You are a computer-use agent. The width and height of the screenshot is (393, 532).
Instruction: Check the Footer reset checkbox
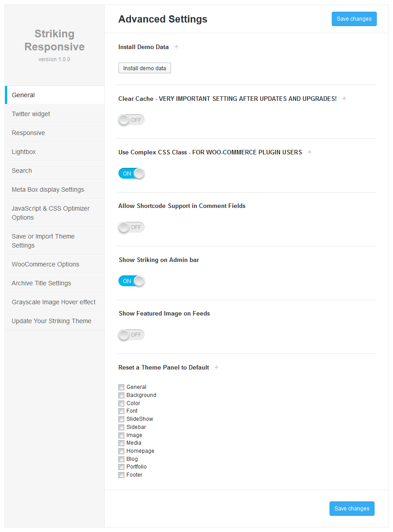point(121,475)
